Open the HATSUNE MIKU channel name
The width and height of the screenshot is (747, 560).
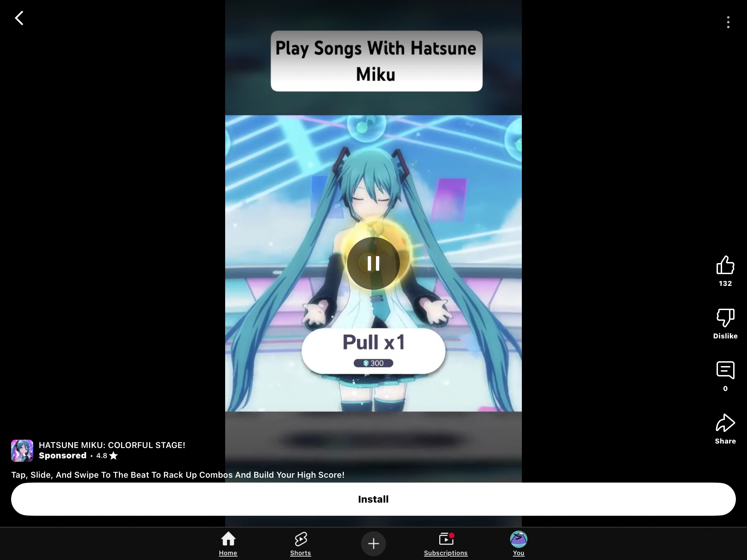tap(112, 445)
